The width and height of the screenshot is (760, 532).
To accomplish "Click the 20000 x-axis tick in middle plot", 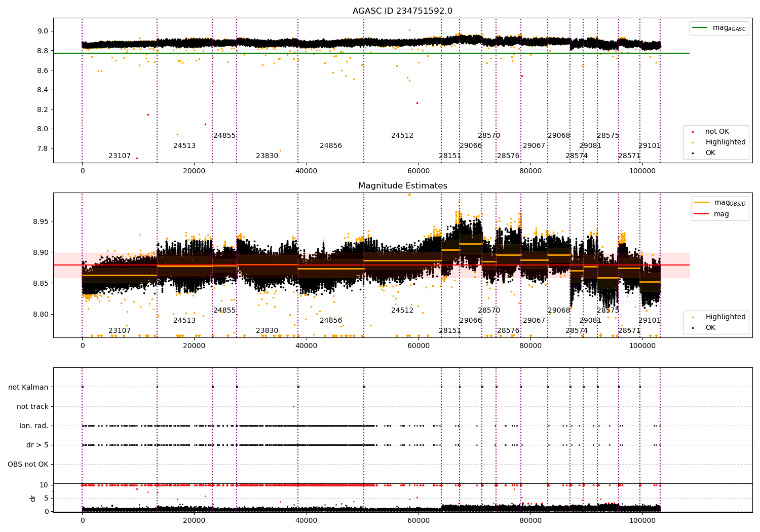I will [x=194, y=346].
